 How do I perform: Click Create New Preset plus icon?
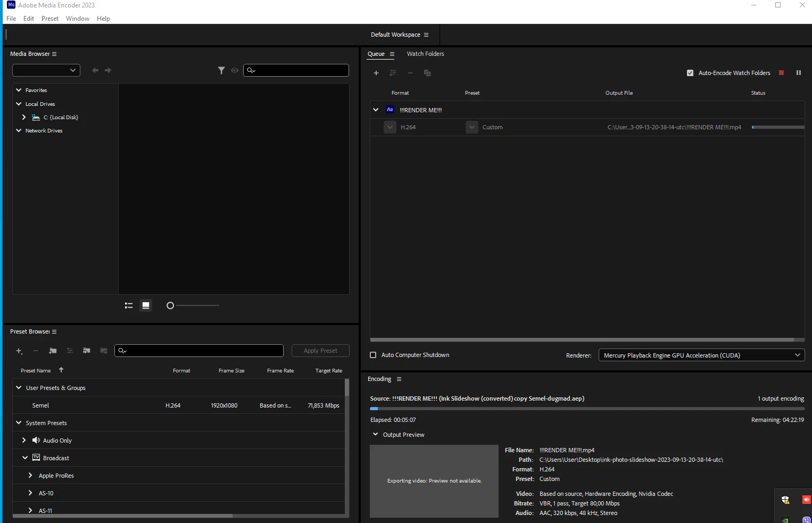19,351
